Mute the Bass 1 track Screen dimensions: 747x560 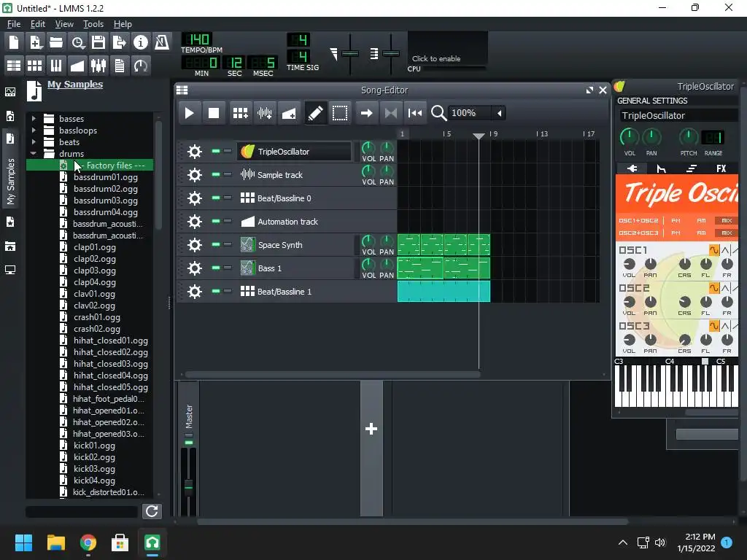click(216, 268)
